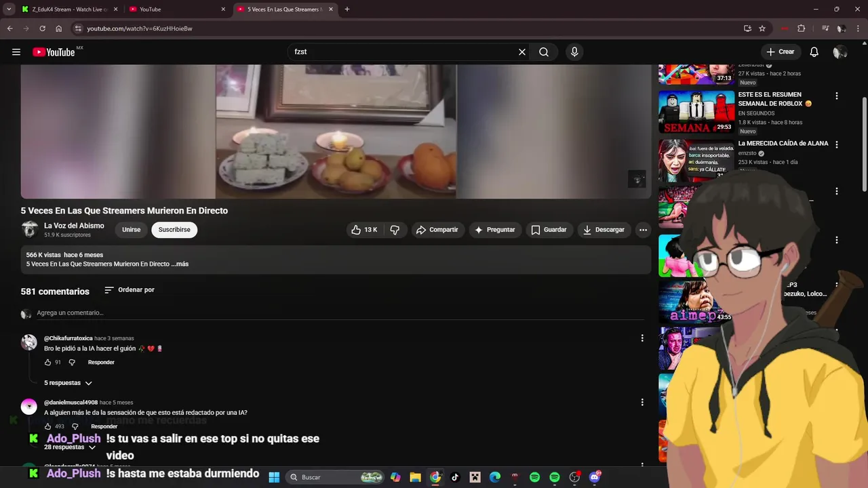This screenshot has width=868, height=488.
Task: Click the Agrega un comentario field
Action: click(339, 313)
